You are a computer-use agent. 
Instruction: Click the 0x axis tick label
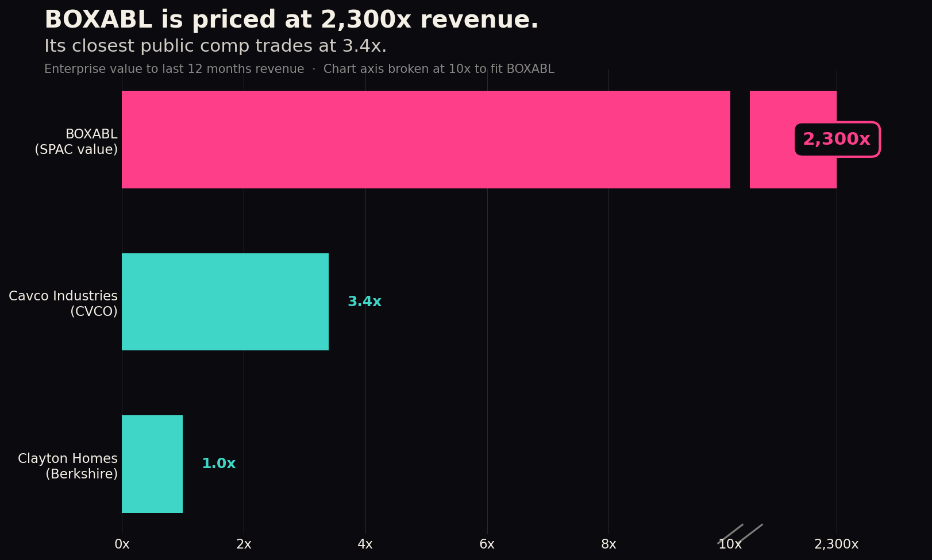pos(122,544)
